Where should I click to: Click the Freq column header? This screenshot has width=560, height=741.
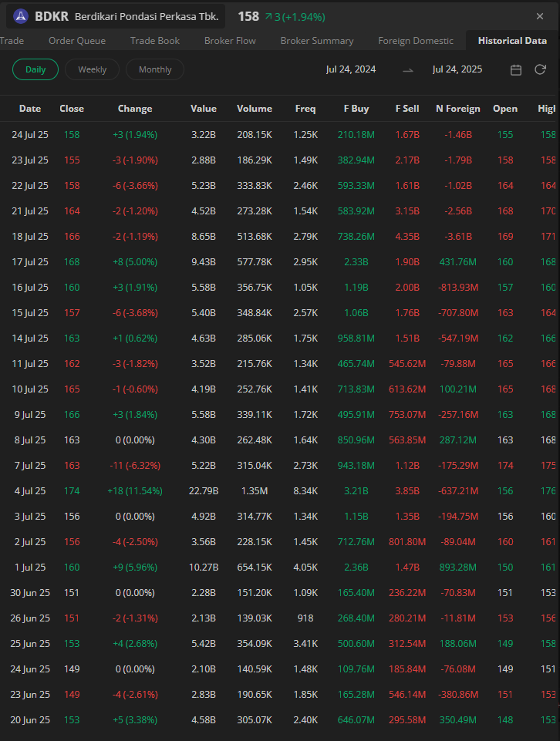pos(305,109)
